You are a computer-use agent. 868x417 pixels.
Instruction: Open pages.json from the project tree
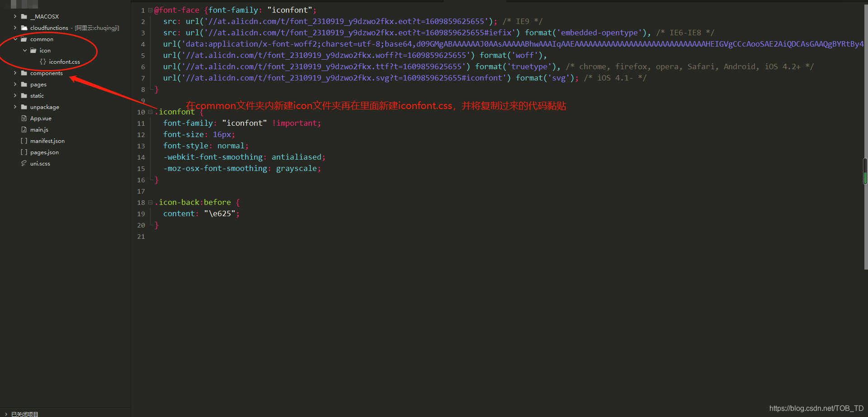44,152
